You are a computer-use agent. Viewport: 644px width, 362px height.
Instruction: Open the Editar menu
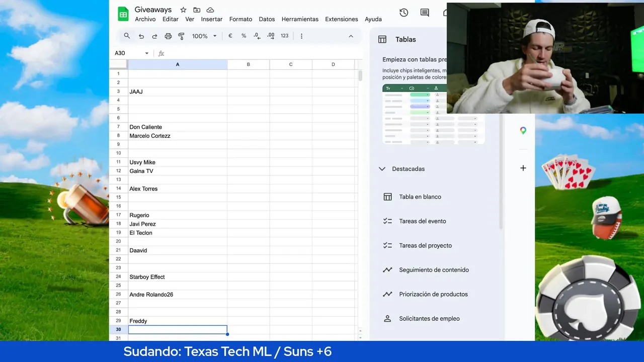pos(171,19)
